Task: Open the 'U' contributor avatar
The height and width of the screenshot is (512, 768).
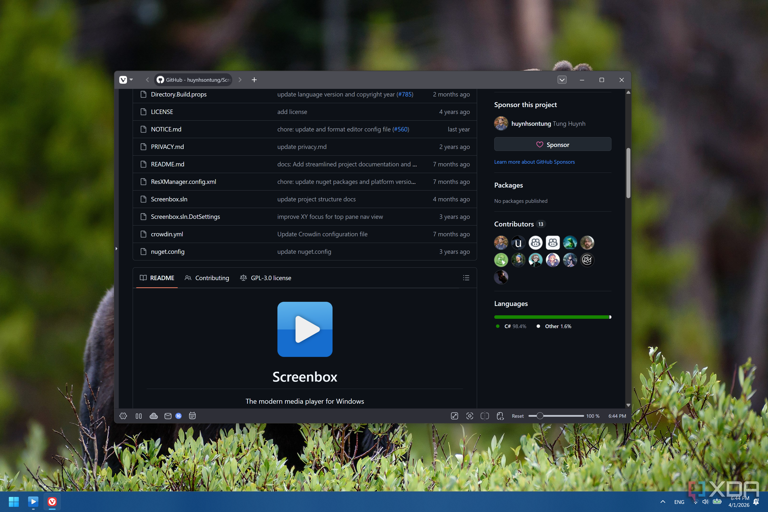Action: [518, 243]
